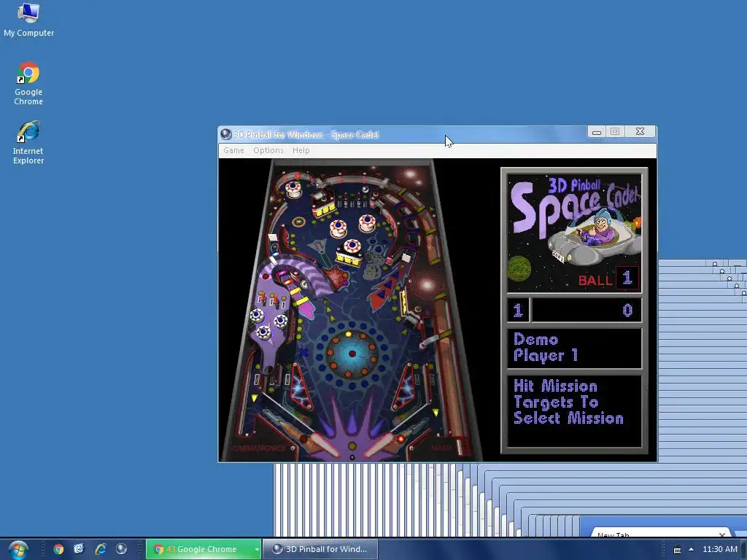The width and height of the screenshot is (747, 560).
Task: Click the ball plunger at bottom right
Action: pos(460,447)
